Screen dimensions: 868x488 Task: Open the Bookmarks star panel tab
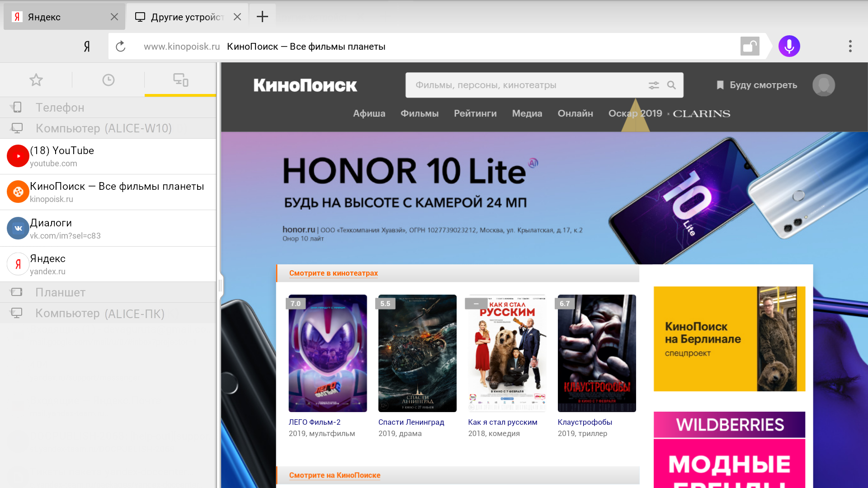tap(36, 80)
